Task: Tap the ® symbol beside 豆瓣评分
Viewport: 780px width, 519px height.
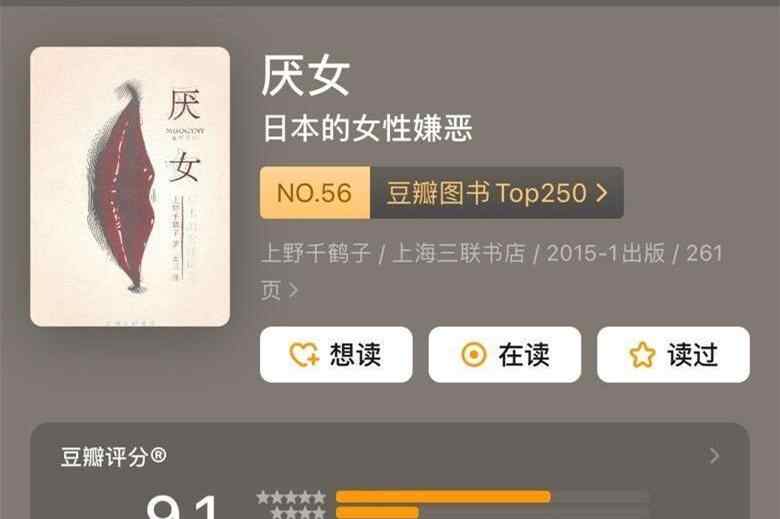Action: (x=158, y=455)
